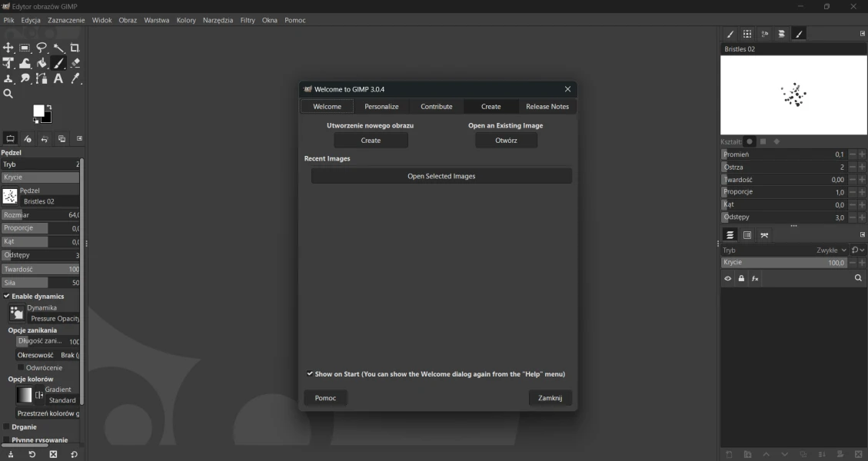Disable the Enable dynamics checkbox

(7, 296)
